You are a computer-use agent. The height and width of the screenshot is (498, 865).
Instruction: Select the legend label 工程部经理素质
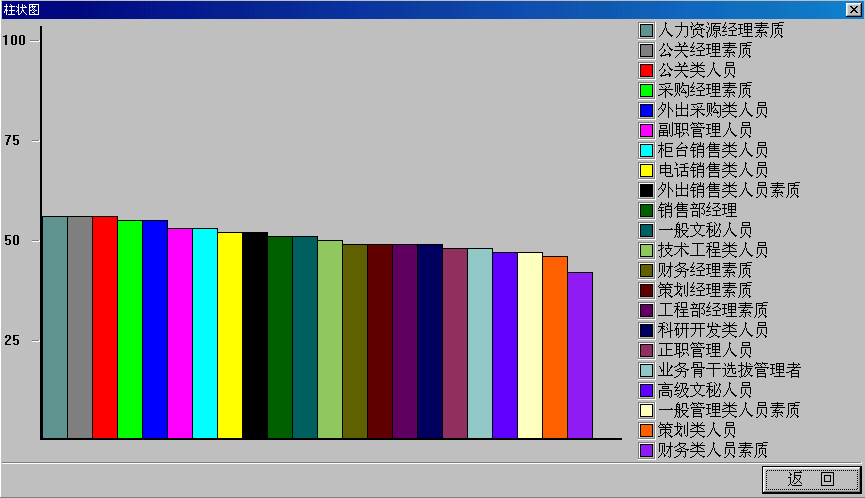(713, 310)
